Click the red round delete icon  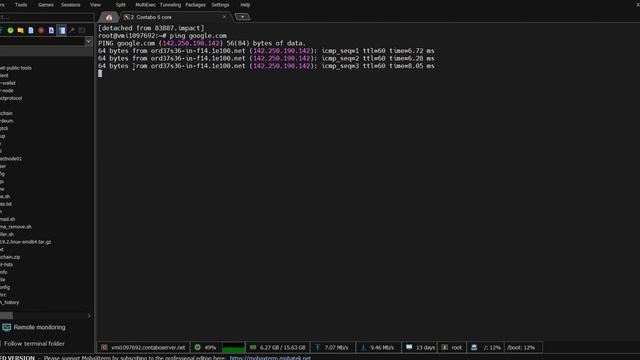41,30
